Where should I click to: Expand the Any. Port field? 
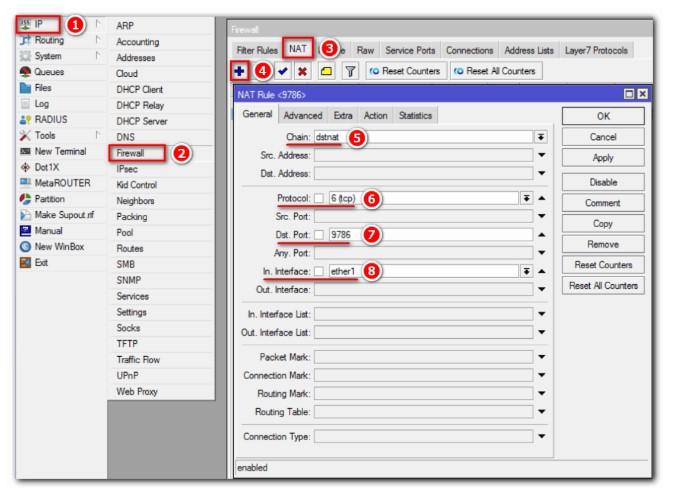[542, 253]
